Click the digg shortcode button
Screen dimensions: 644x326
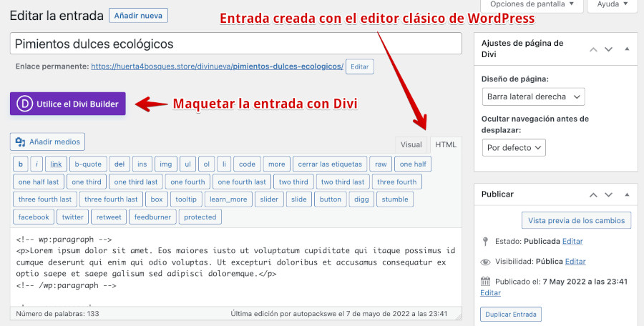point(361,199)
